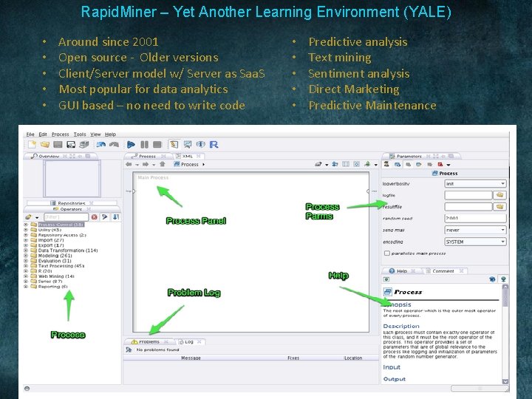
Task: Switch to the XML tab
Action: pos(188,156)
